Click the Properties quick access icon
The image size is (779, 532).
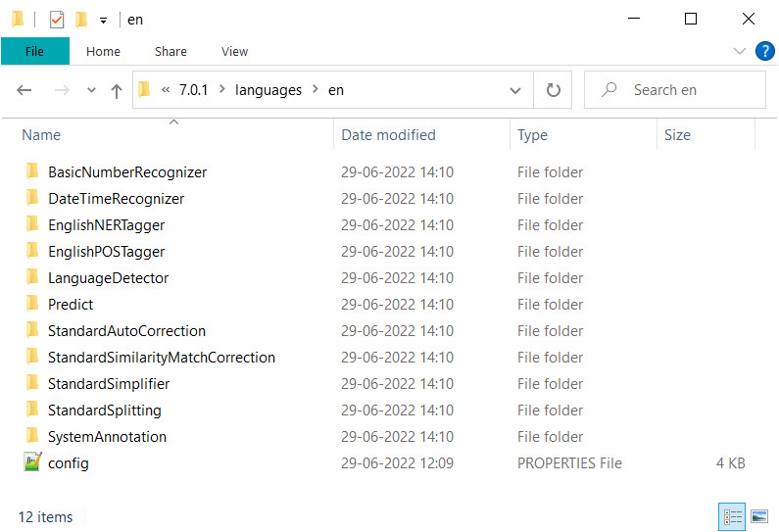tap(57, 20)
